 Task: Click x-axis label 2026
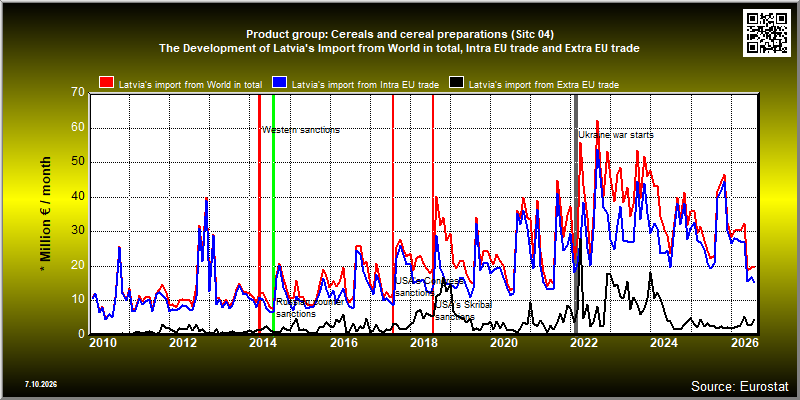pyautogui.click(x=744, y=342)
